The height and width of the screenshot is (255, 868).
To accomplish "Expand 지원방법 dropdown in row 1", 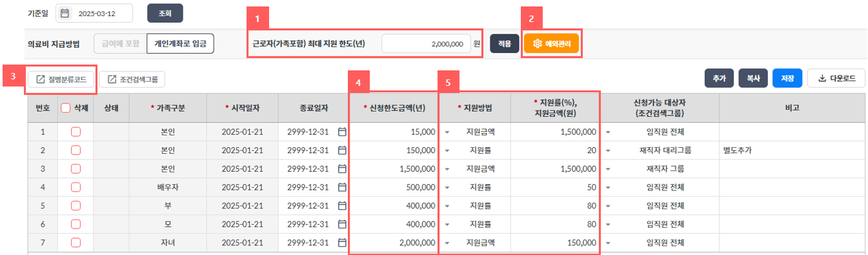I will [x=447, y=132].
